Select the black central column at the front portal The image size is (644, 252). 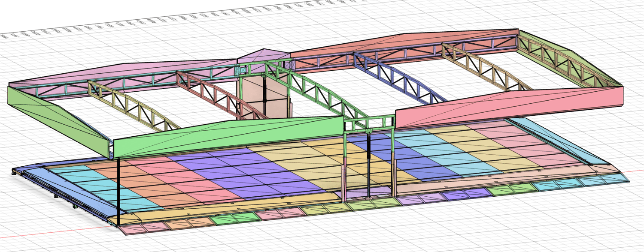(x=369, y=165)
